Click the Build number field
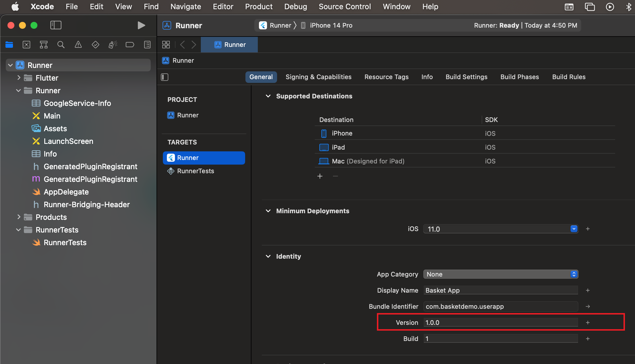The width and height of the screenshot is (635, 364). tap(501, 339)
